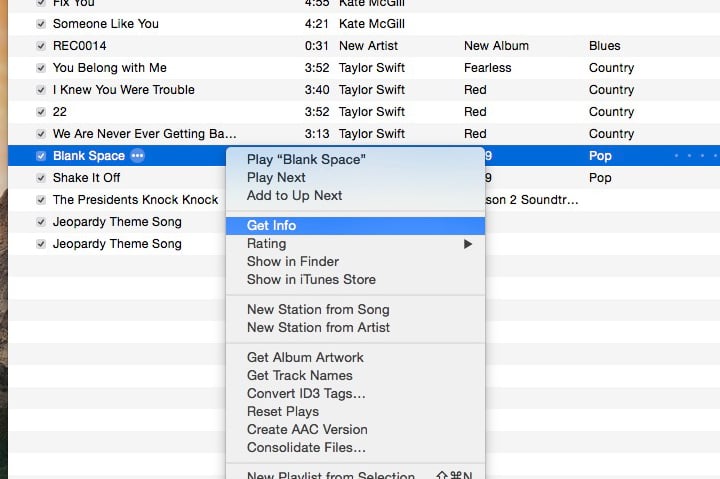
Task: Select Convert ID3 Tags…
Action: (x=355, y=394)
